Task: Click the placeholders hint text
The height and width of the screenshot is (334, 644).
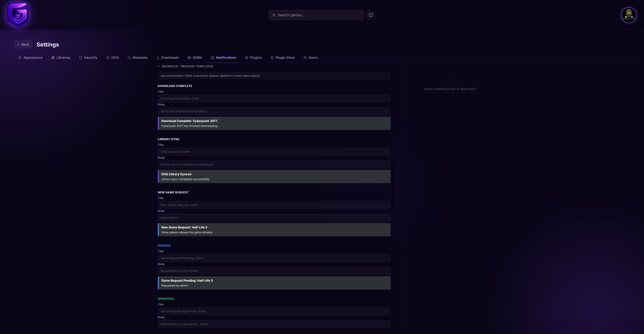Action: coord(210,76)
